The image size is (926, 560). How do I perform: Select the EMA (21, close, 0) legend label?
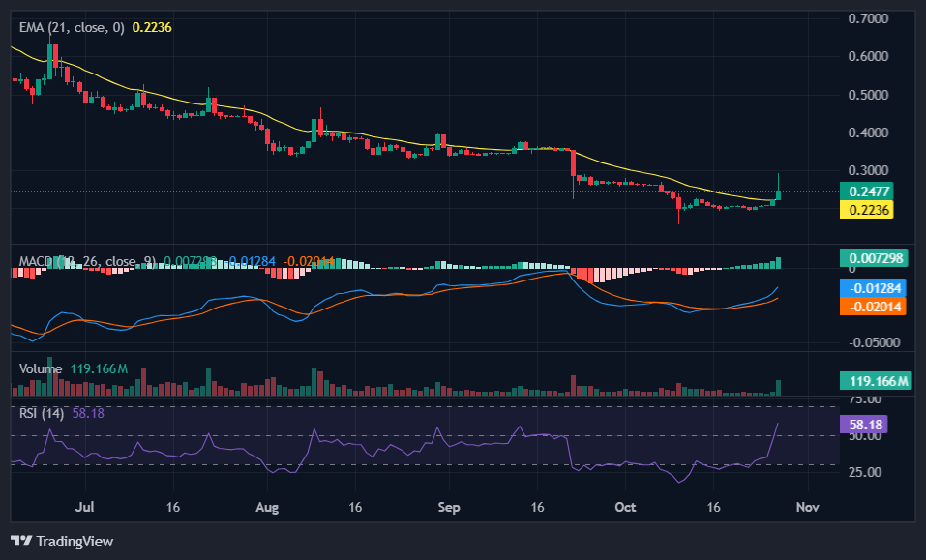(x=72, y=28)
